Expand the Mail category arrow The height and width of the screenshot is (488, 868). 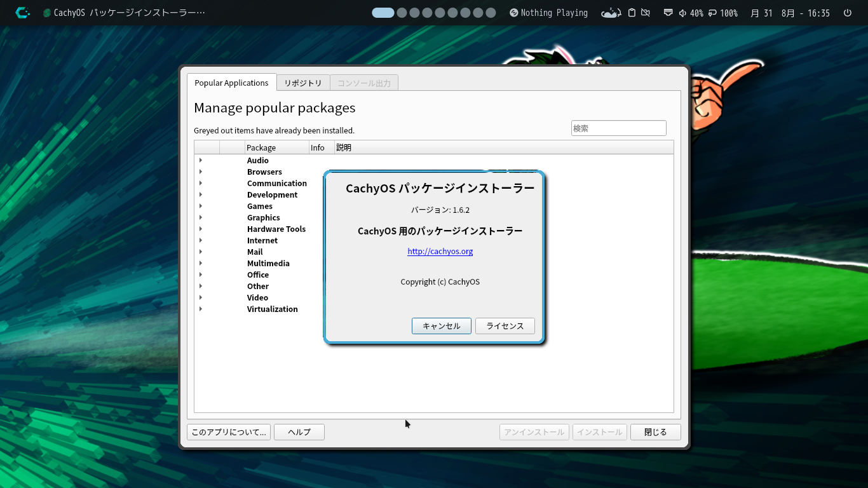[201, 252]
